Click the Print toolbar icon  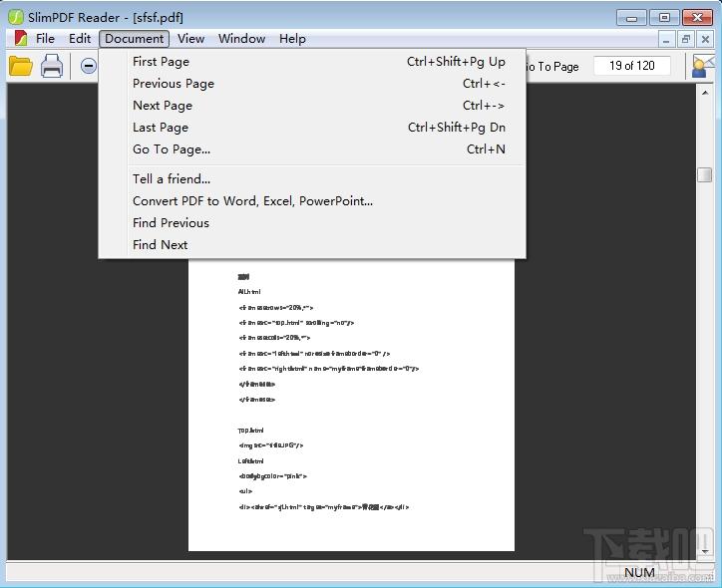52,66
